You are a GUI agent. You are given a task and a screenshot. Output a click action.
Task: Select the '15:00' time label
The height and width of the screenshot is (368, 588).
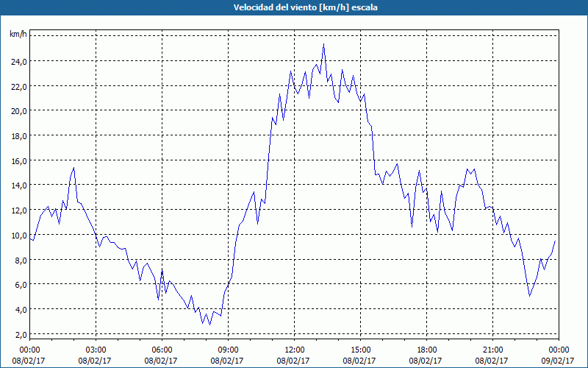pos(360,350)
